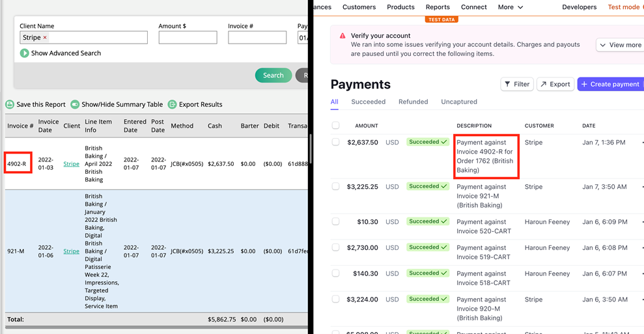Switch to the Uncaptured tab
This screenshot has height=334, width=644.
tap(459, 102)
